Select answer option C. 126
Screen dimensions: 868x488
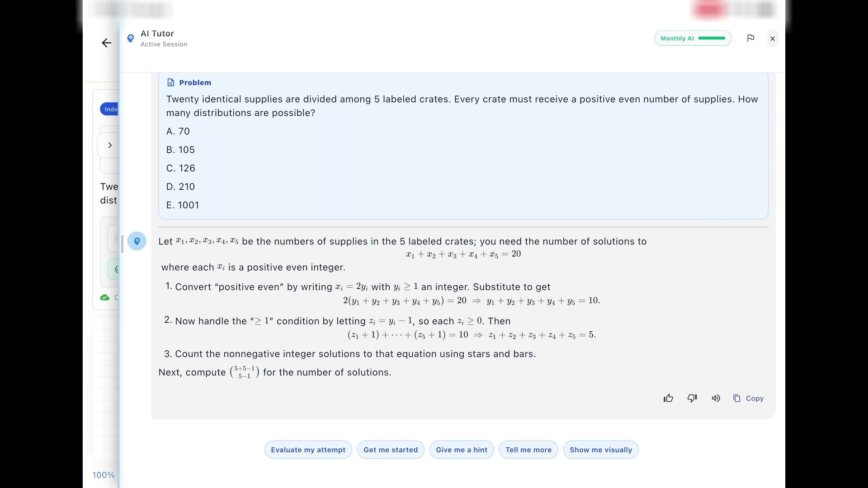181,168
